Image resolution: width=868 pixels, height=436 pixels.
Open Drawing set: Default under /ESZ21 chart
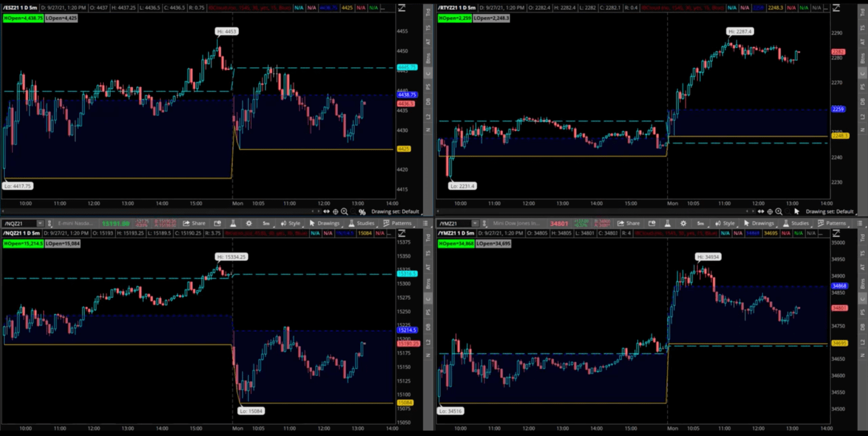pos(395,211)
